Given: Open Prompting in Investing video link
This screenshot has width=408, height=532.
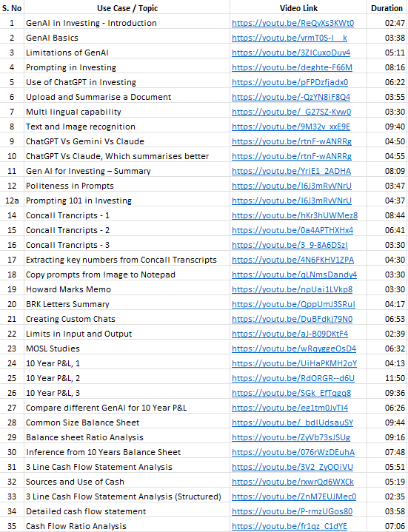Looking at the screenshot, I should click(292, 67).
